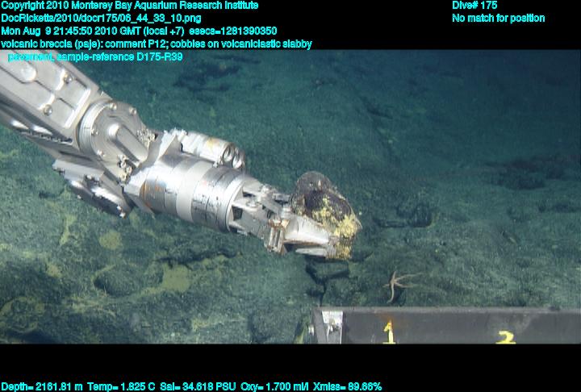Click the 'volcanic breccia (paje)' annotation line
581x392 pixels.
point(157,44)
